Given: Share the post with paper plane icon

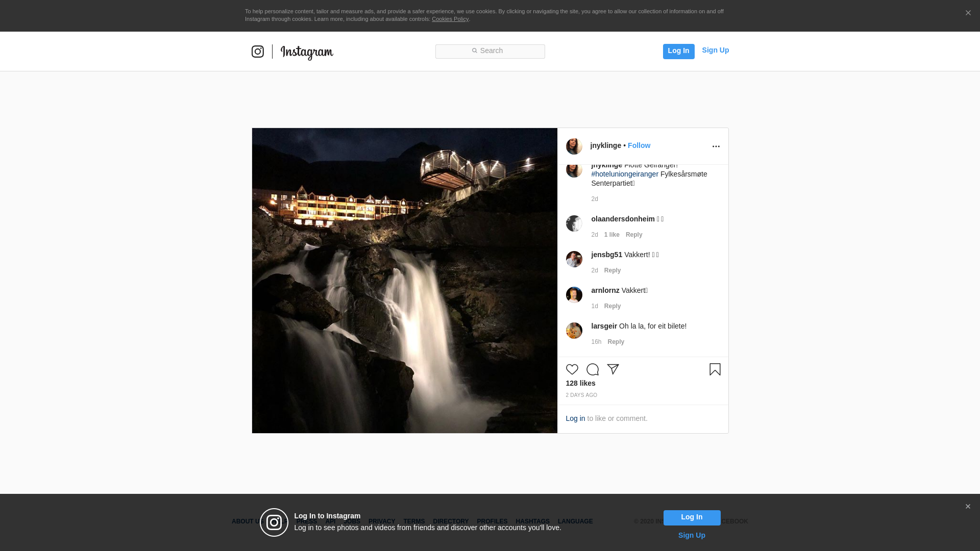Looking at the screenshot, I should pyautogui.click(x=612, y=369).
